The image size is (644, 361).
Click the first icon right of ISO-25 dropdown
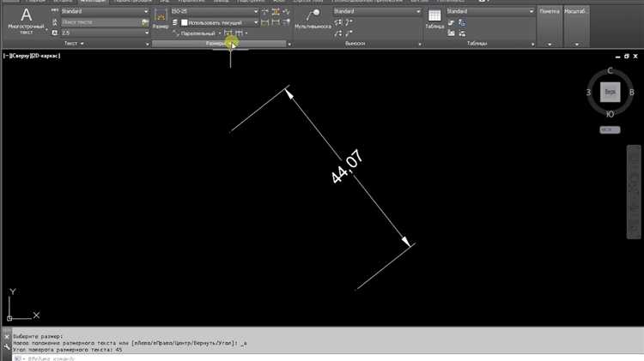tap(265, 11)
